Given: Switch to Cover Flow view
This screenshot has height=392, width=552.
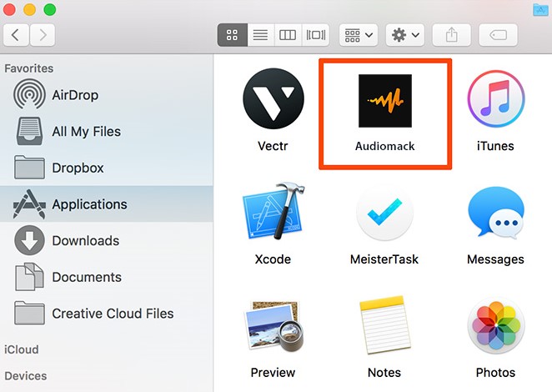Looking at the screenshot, I should 316,35.
